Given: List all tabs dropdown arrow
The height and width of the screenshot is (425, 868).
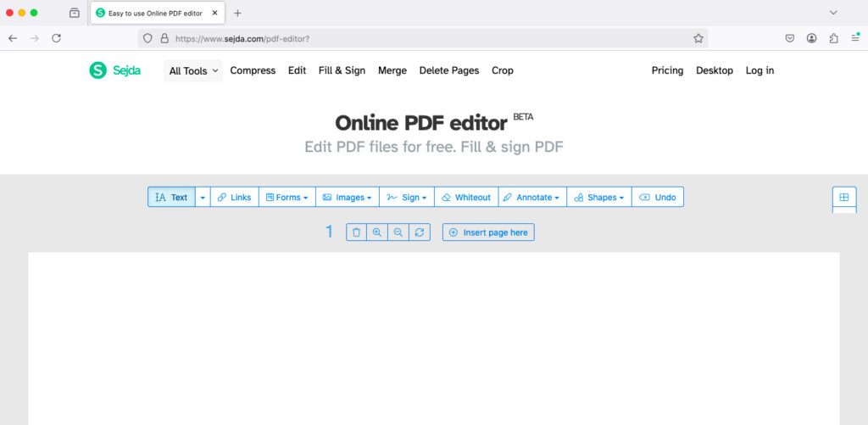Looking at the screenshot, I should click(x=833, y=13).
